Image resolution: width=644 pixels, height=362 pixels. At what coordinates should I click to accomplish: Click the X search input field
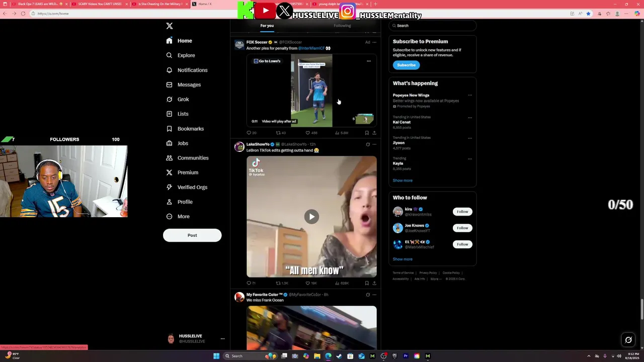tap(433, 26)
